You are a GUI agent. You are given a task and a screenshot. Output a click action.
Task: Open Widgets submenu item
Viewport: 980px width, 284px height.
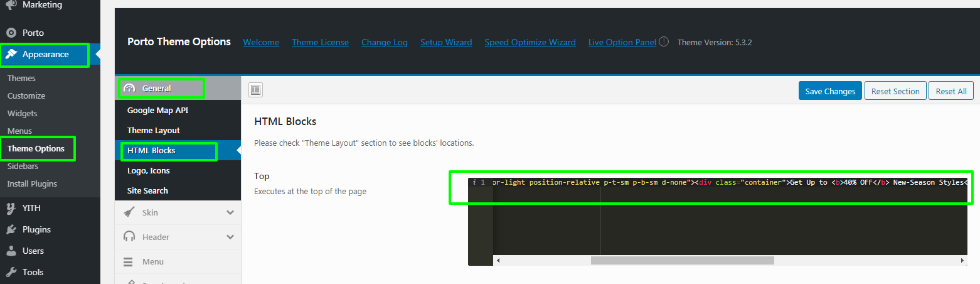23,114
